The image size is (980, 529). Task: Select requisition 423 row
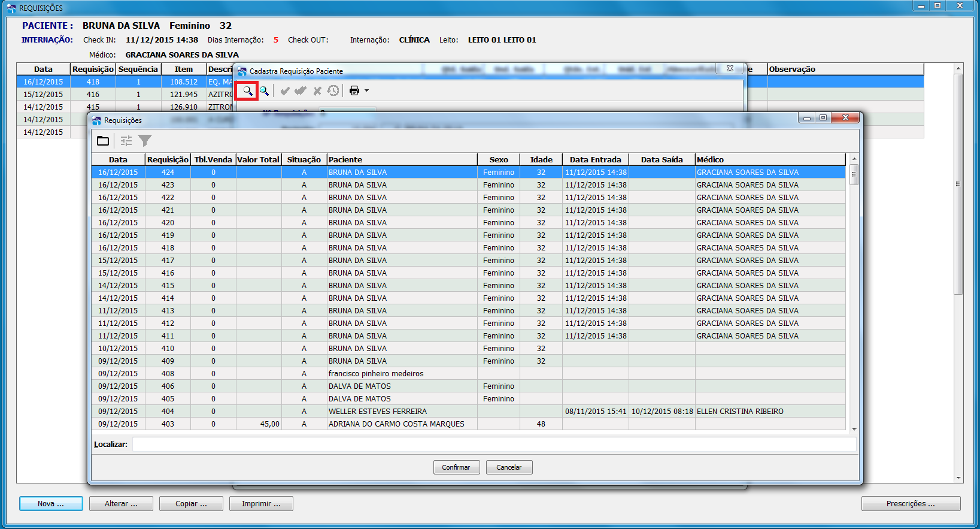(468, 185)
